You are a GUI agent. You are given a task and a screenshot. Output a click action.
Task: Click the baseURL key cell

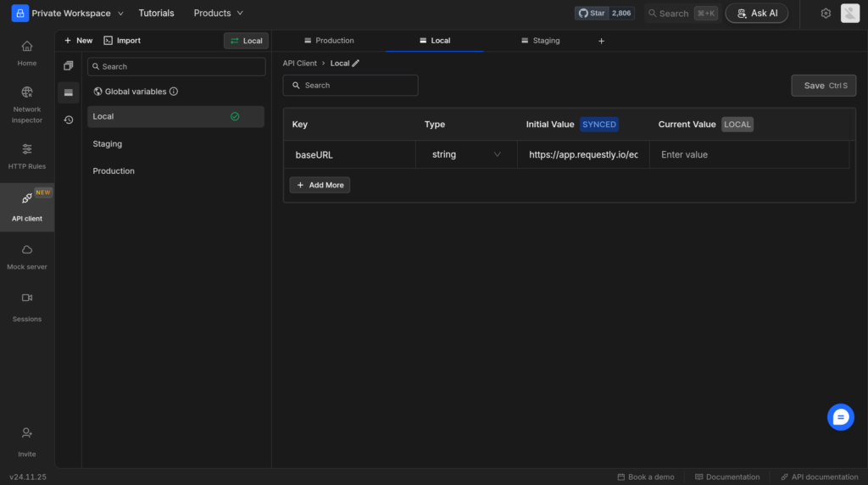click(350, 154)
